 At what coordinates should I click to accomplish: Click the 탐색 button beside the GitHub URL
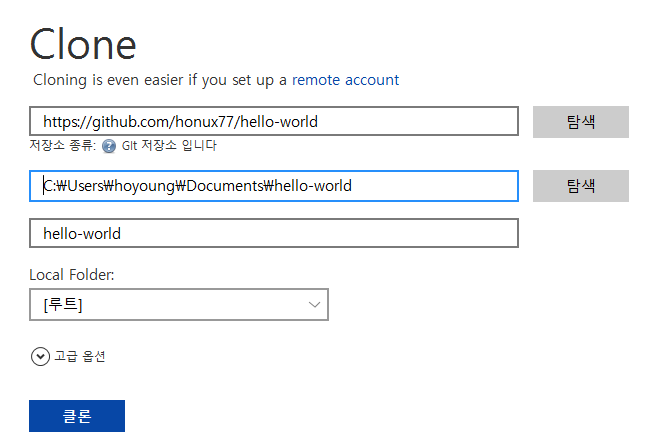581,122
